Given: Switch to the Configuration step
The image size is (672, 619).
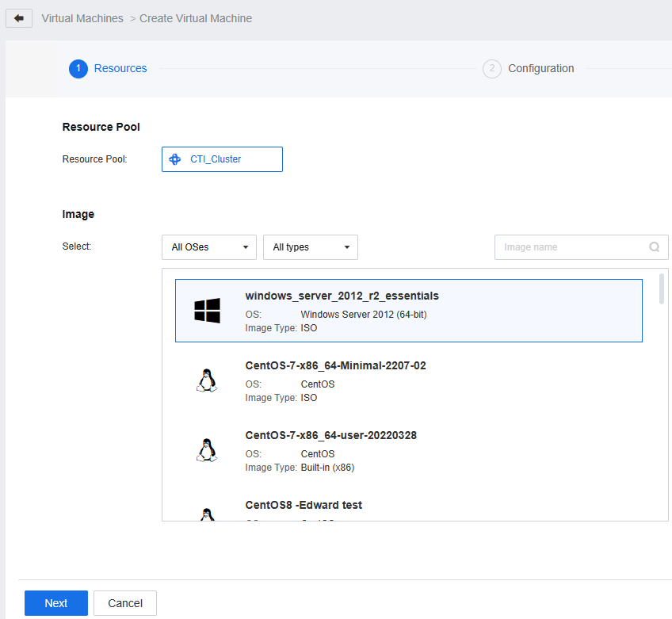Looking at the screenshot, I should pyautogui.click(x=540, y=69).
